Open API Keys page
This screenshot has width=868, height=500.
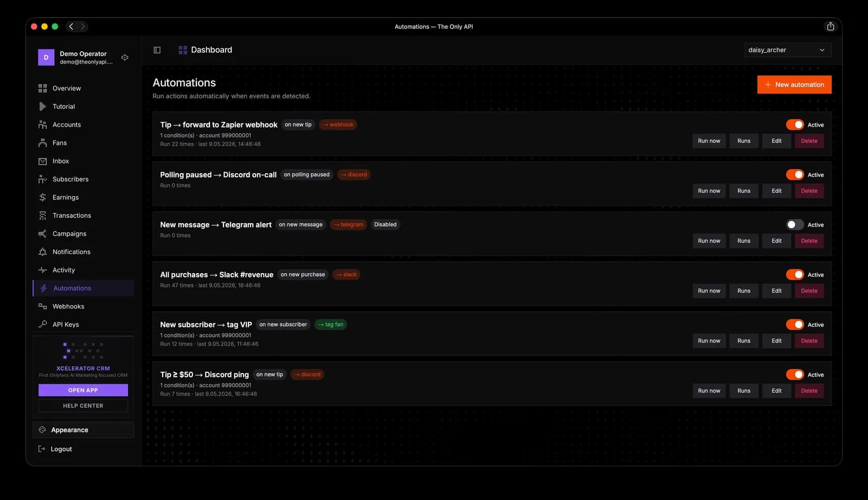click(84, 325)
